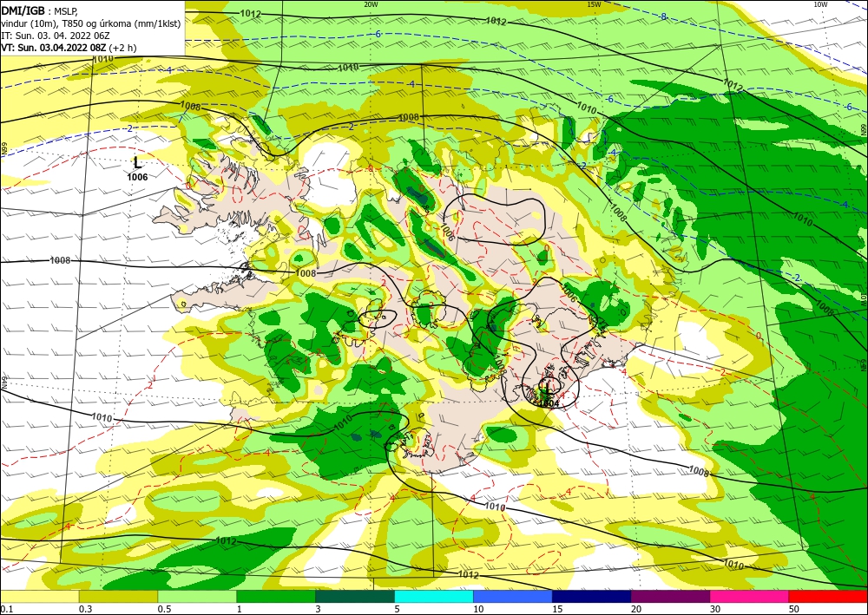The width and height of the screenshot is (868, 615).
Task: Click the 'L' low-pressure marker above 1006
Action: click(x=137, y=162)
